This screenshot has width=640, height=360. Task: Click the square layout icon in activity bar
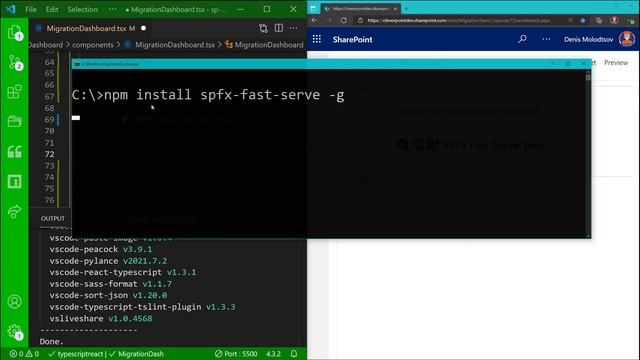[x=14, y=182]
